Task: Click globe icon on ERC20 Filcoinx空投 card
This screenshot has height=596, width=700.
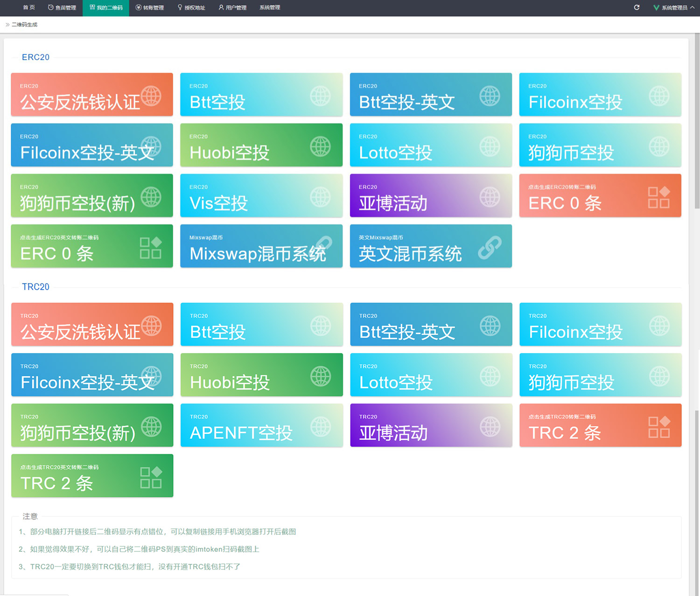Action: [659, 96]
